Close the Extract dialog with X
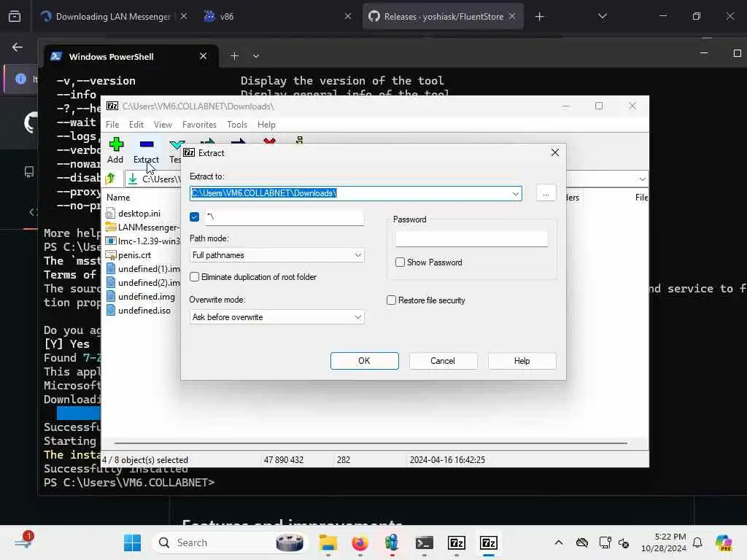Screen dimensions: 747x560 click(x=555, y=152)
